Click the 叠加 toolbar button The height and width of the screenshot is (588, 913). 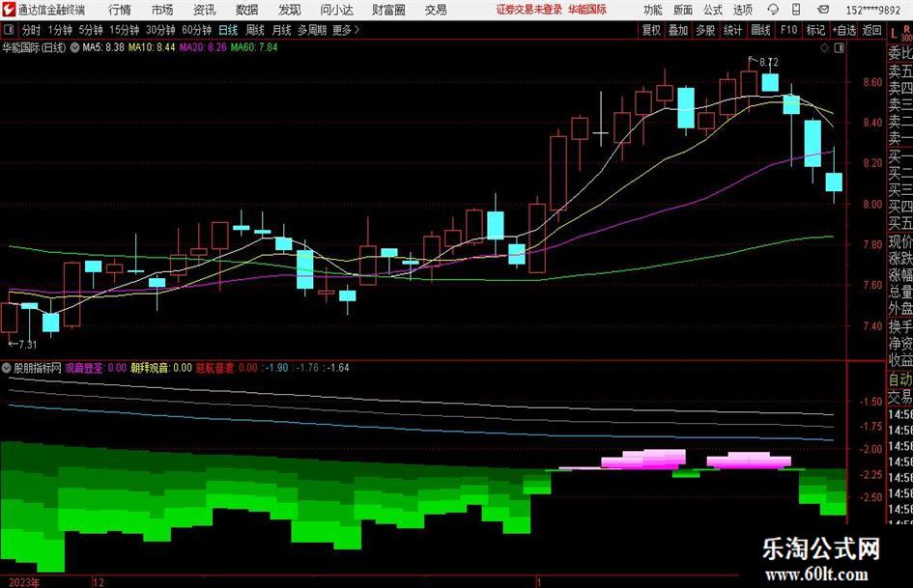pos(678,30)
